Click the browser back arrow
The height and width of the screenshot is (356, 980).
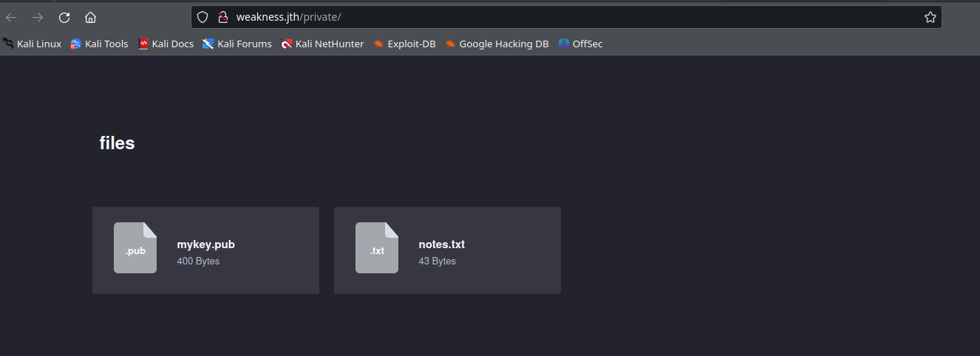pos(11,17)
